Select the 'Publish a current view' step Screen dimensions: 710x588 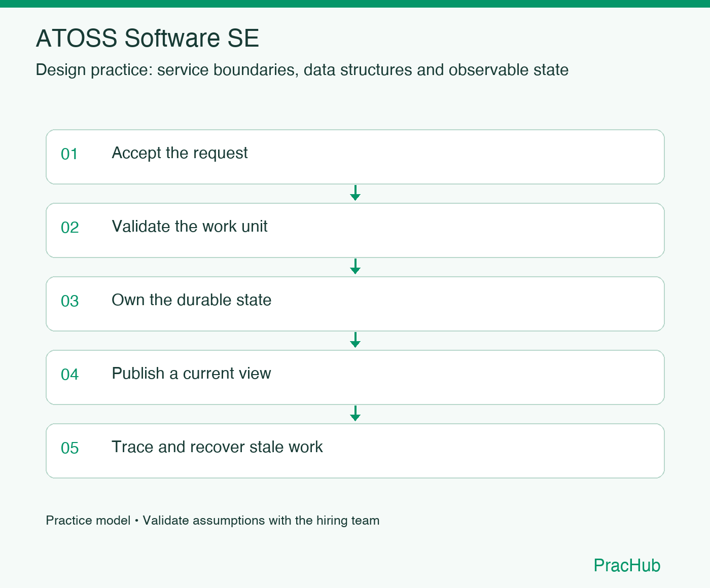click(355, 378)
